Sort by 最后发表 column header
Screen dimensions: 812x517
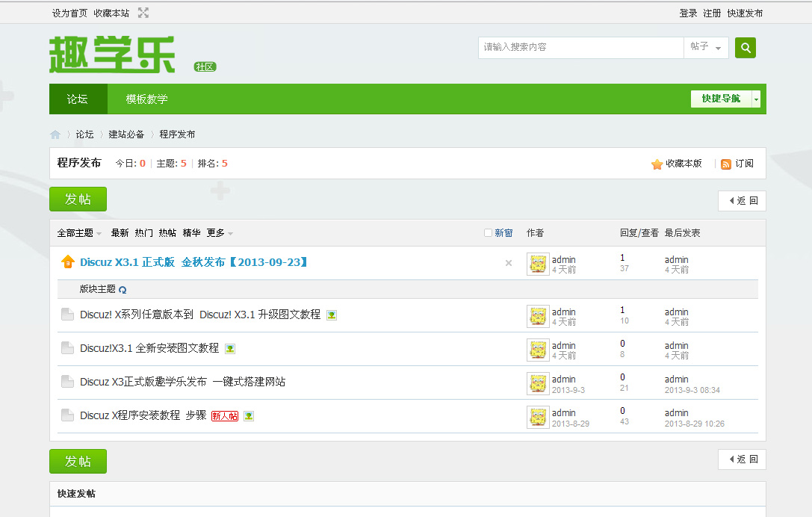click(x=683, y=233)
